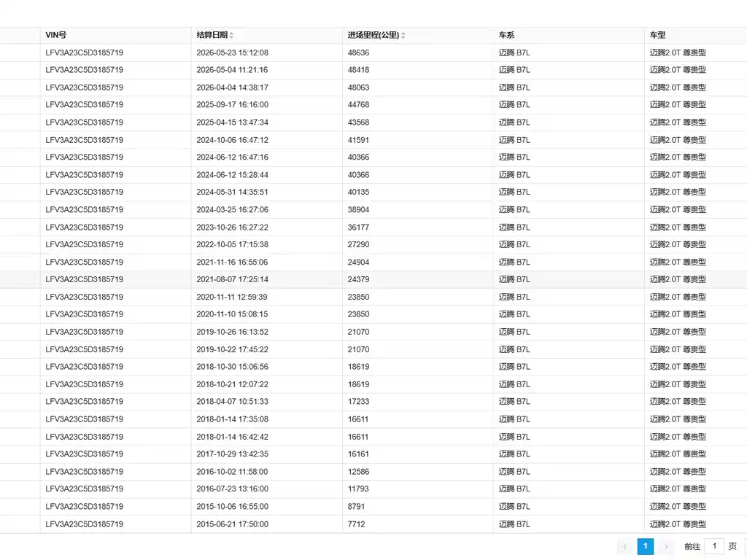
Task: Select date cell 2019-10-26 16:13:52
Action: (x=233, y=332)
